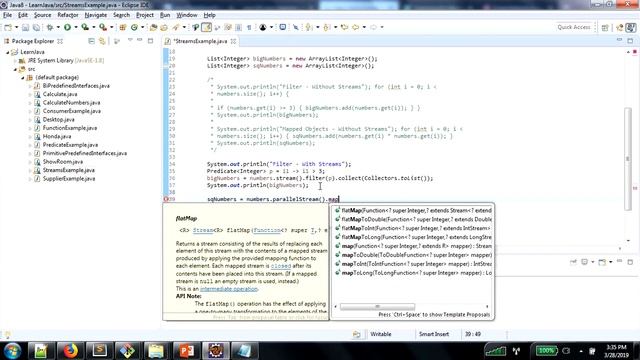Switch to the Java perspective icon
The height and width of the screenshot is (360, 640).
631,27
